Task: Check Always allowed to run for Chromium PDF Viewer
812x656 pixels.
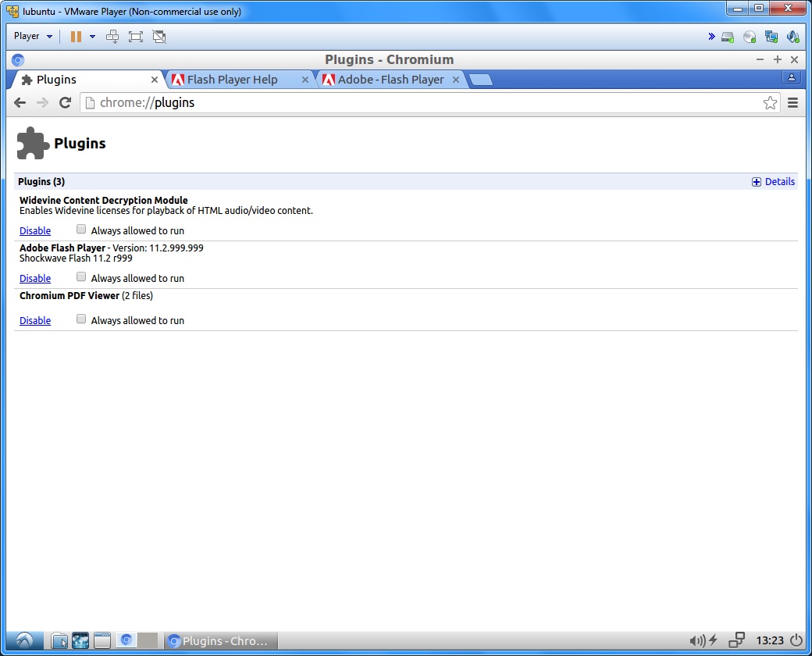Action: point(80,319)
